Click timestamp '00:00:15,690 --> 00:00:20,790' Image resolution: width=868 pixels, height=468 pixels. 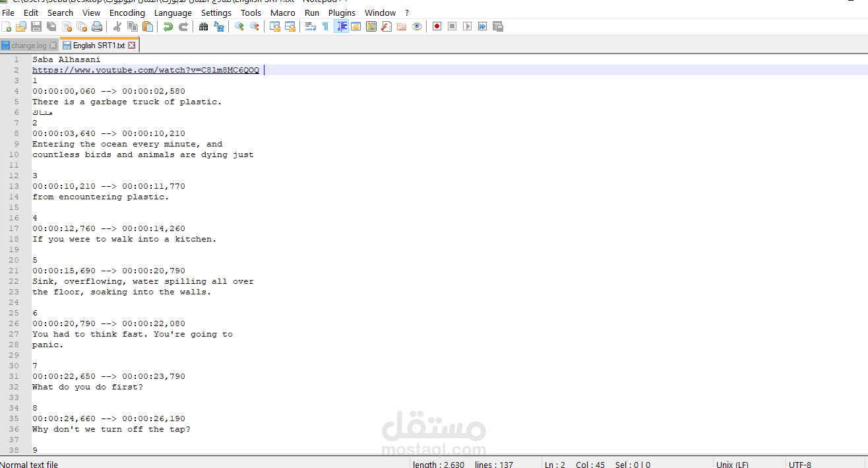[109, 271]
